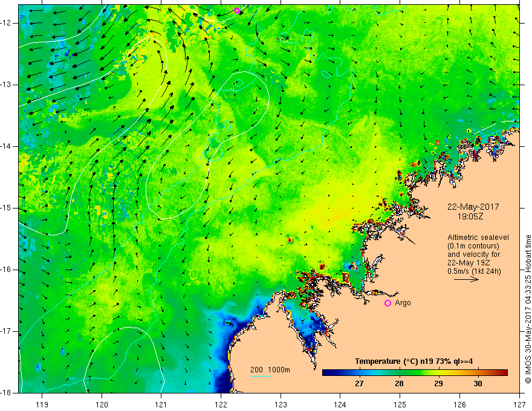Click the magenta Argo legend circle

click(x=388, y=303)
